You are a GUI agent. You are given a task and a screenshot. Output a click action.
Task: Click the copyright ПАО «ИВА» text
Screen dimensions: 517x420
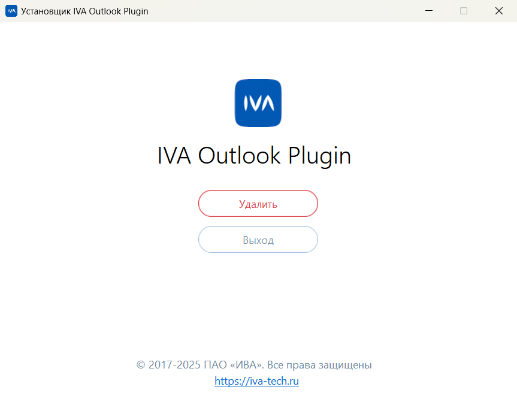(254, 365)
